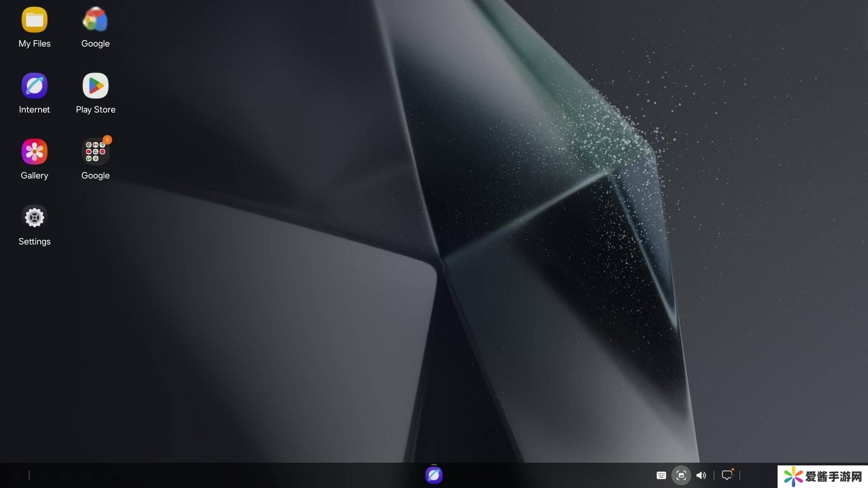Open the notifications panel speech bubble
This screenshot has width=868, height=488.
(726, 475)
